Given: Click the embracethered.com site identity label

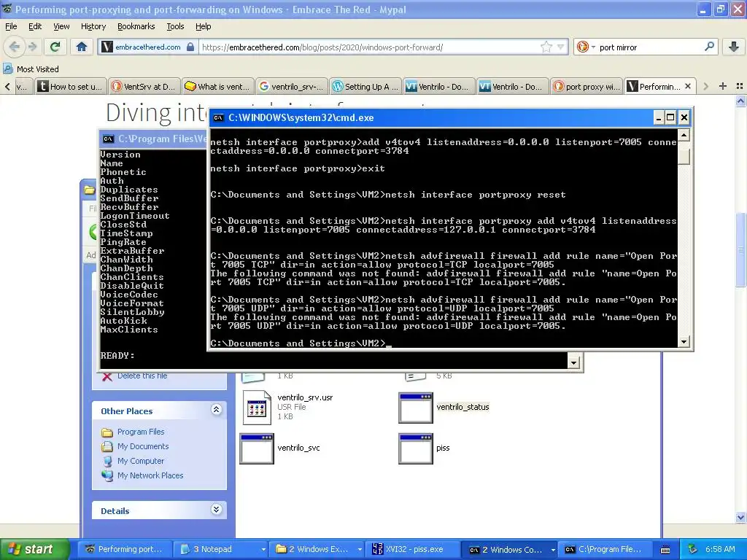Looking at the screenshot, I should pyautogui.click(x=147, y=47).
